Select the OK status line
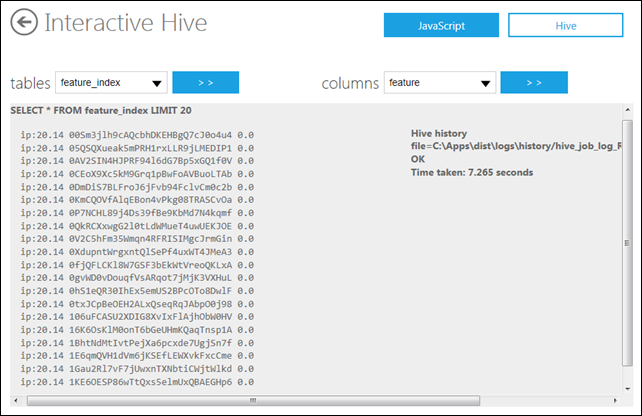The height and width of the screenshot is (416, 642). pos(418,159)
